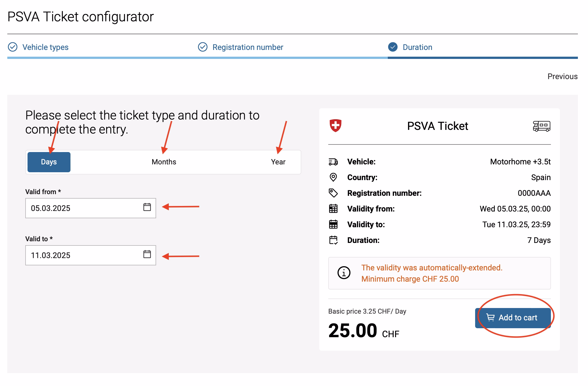Image resolution: width=588 pixels, height=386 pixels.
Task: Select the Days ticket type option
Action: tap(49, 162)
